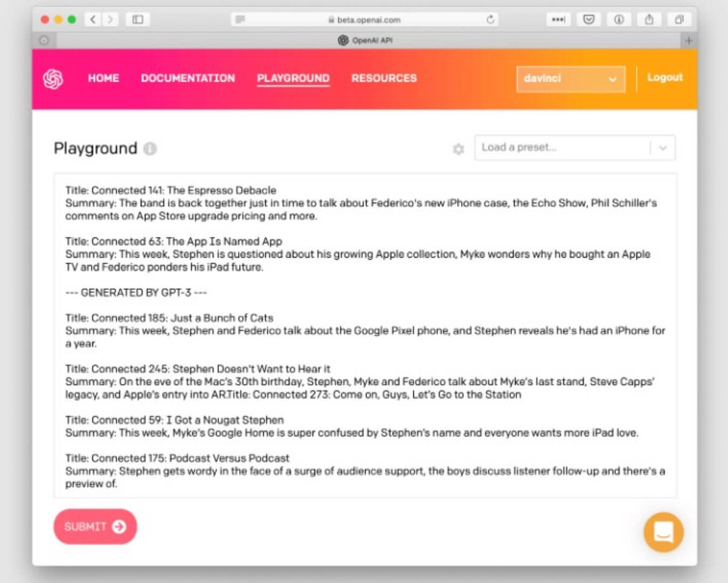This screenshot has width=728, height=583.
Task: Click the beta.openai.com address field
Action: click(x=365, y=19)
